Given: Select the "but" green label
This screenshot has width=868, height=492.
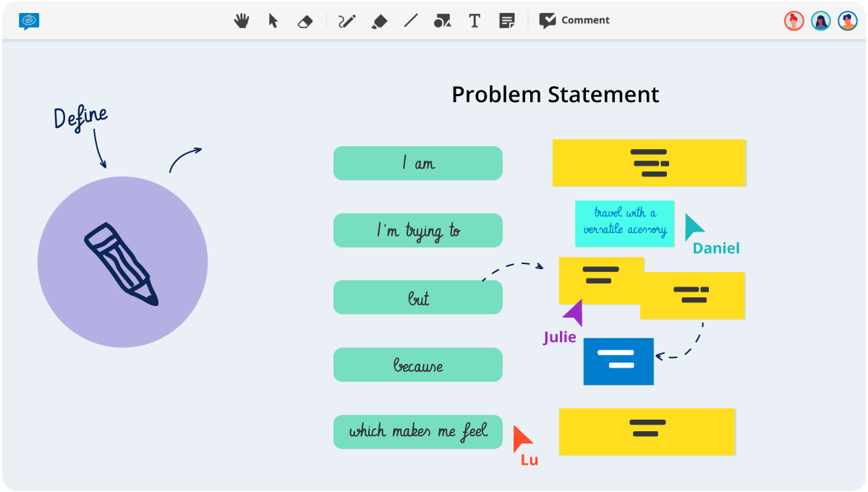Looking at the screenshot, I should coord(418,297).
